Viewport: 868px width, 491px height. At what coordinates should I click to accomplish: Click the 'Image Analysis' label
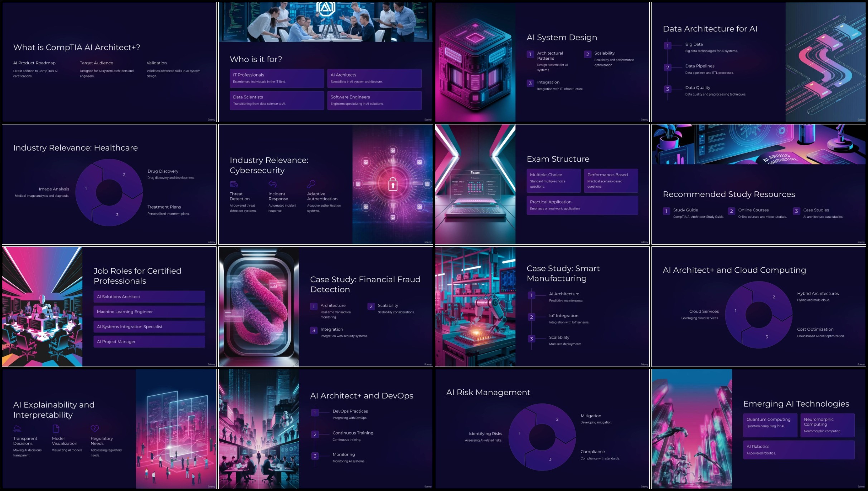(54, 189)
